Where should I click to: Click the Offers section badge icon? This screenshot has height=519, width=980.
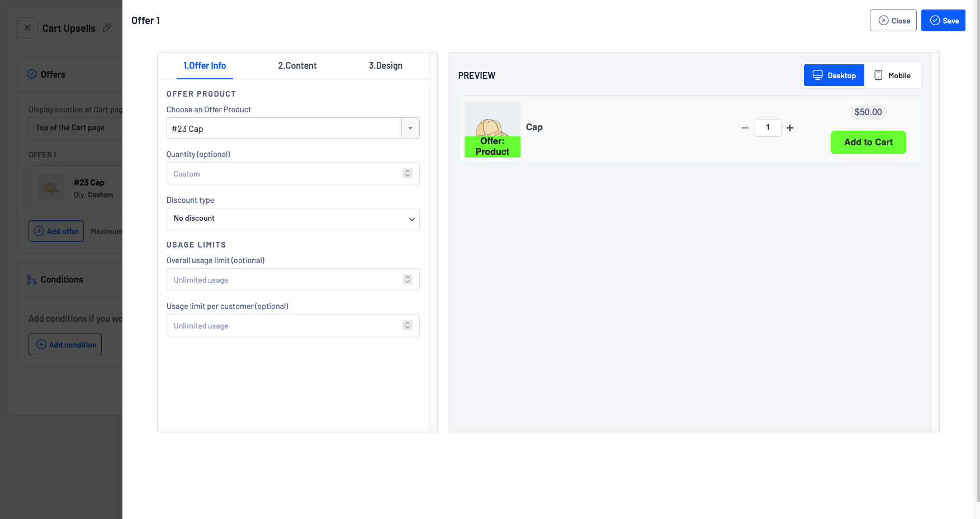[x=32, y=74]
